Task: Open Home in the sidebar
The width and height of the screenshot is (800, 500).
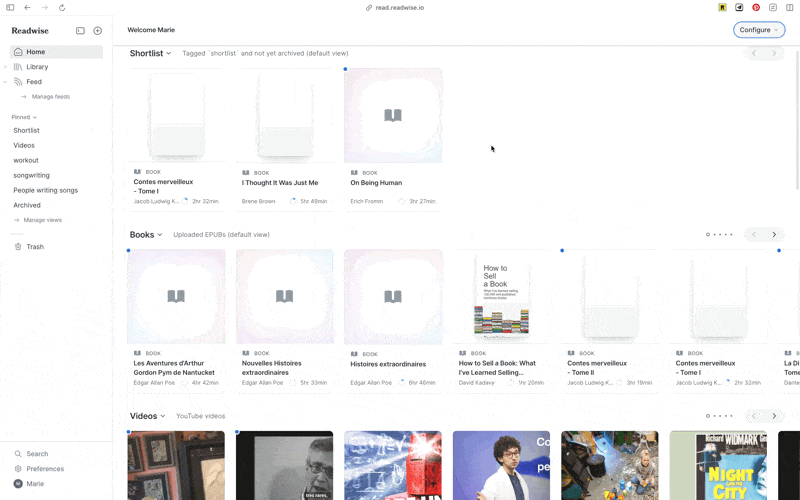Action: point(56,52)
